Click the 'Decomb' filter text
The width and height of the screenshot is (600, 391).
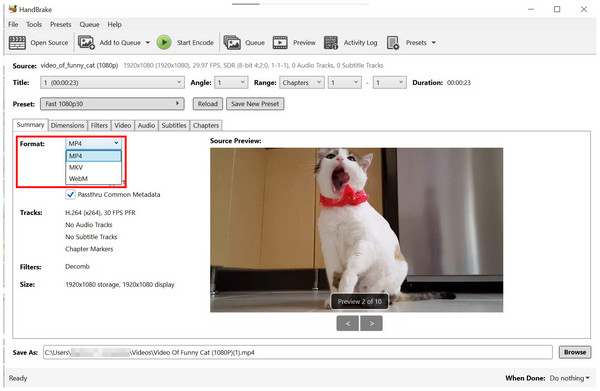point(77,267)
